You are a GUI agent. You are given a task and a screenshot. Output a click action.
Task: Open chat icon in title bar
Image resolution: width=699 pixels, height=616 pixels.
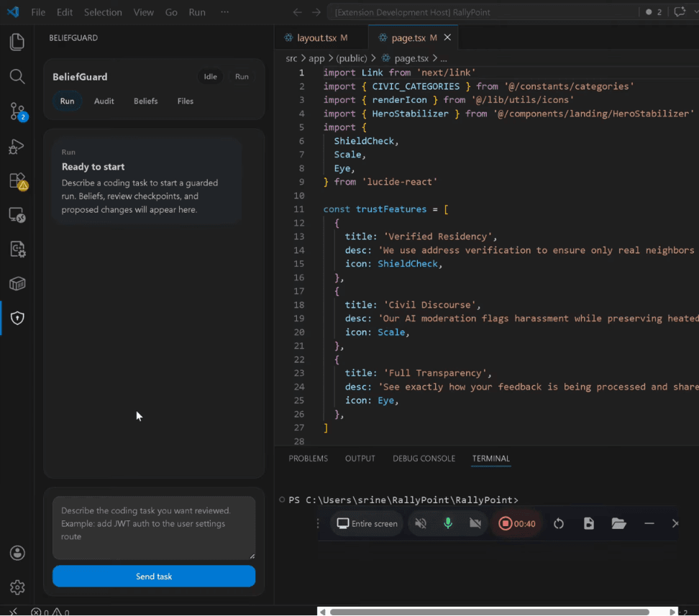(x=680, y=12)
